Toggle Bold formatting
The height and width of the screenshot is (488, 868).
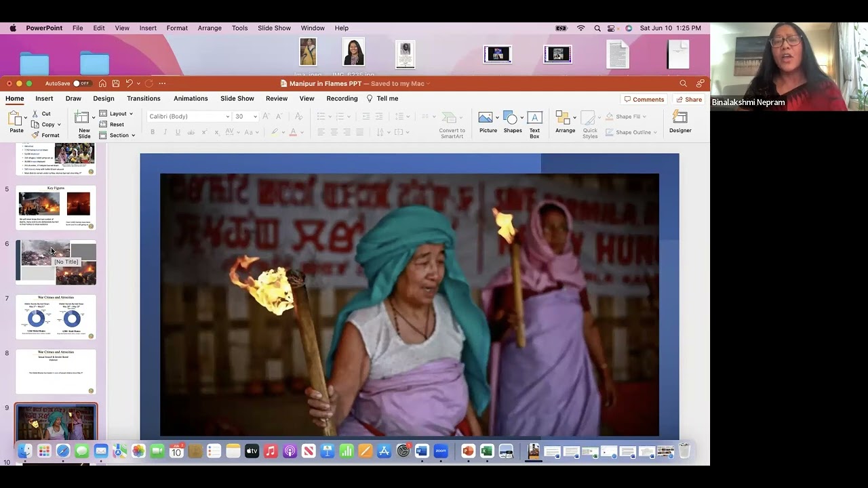[x=153, y=132]
